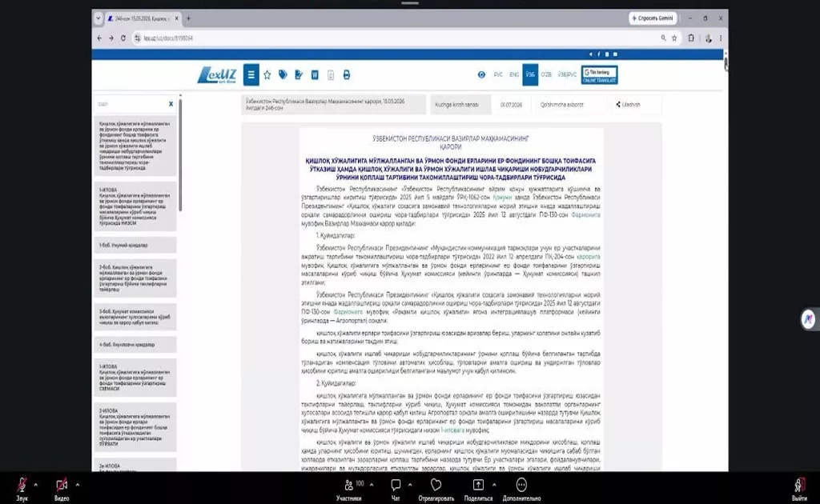Click the browser zoom magnifier icon

point(663,38)
